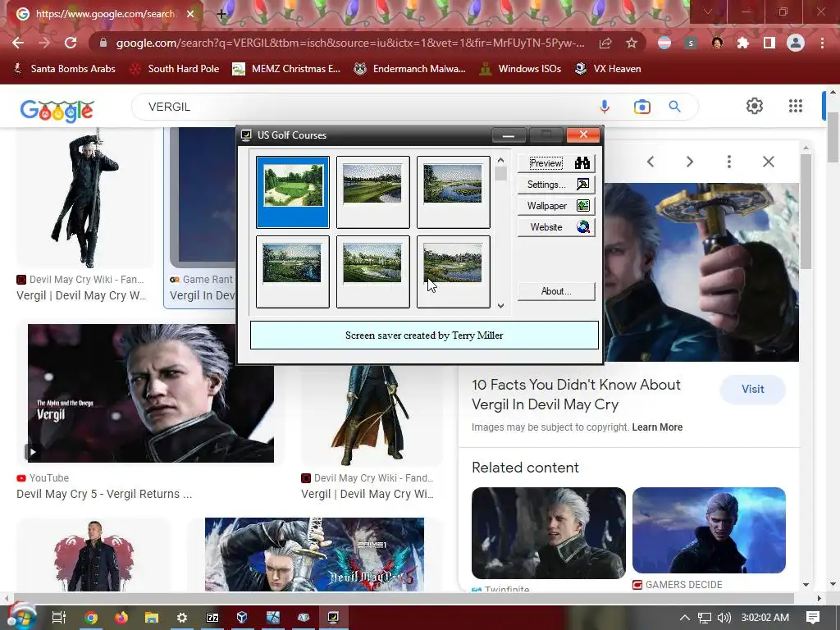Select the third golf course thumbnail in top row
The width and height of the screenshot is (840, 630).
pos(453,192)
